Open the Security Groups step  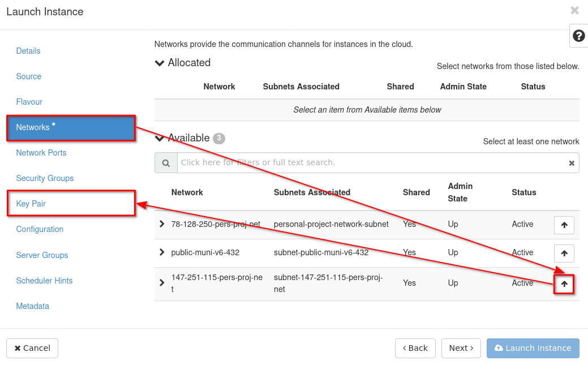45,178
